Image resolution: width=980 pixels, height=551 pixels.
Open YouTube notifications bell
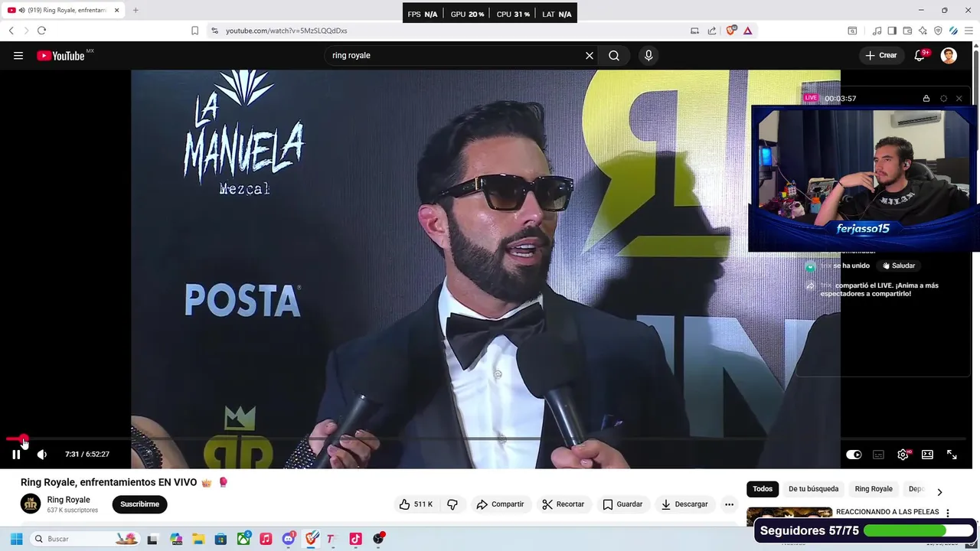(920, 55)
